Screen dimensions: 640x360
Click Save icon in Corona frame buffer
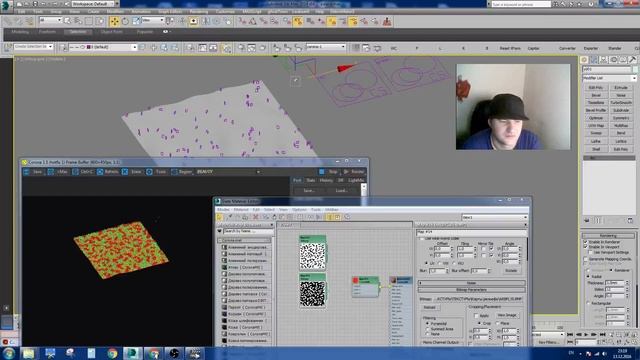tap(27, 172)
